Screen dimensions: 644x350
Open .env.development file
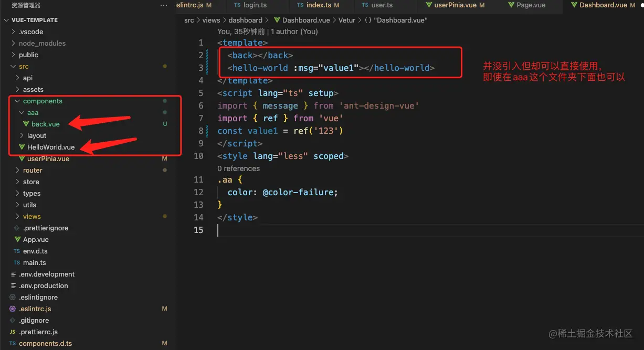coord(47,274)
